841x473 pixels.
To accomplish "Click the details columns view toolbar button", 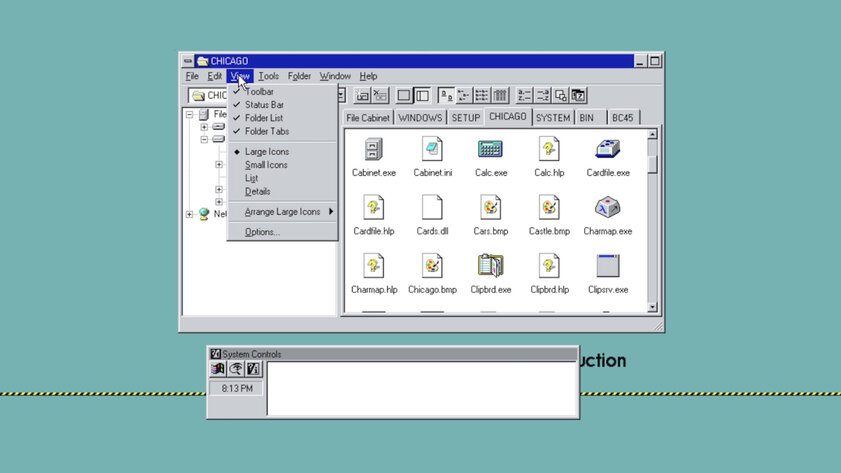I will coord(500,95).
